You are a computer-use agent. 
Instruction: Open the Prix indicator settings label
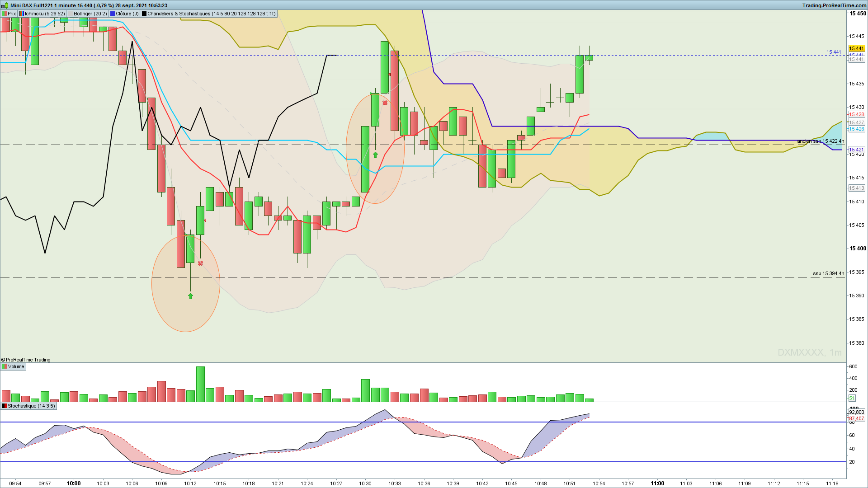[x=9, y=14]
